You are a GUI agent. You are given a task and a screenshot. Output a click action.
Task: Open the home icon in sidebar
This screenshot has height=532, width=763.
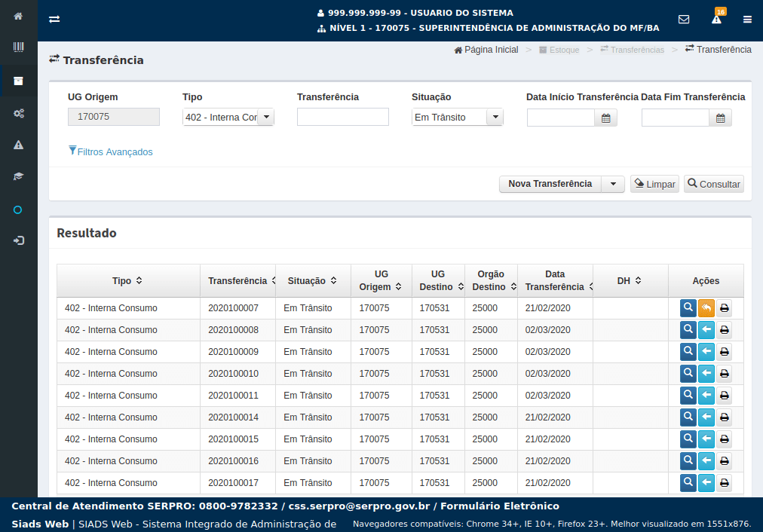[x=18, y=17]
